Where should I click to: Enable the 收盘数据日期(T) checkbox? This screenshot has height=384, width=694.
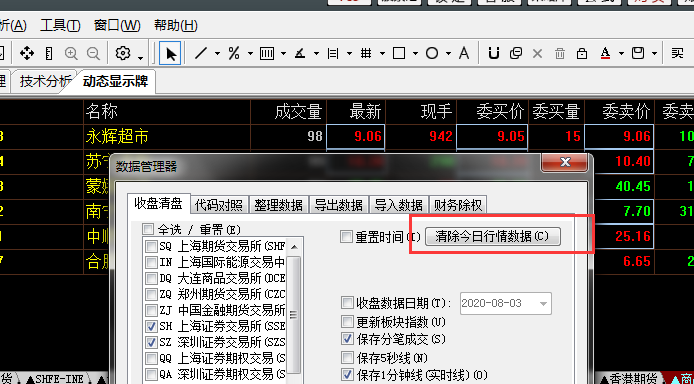(x=347, y=303)
